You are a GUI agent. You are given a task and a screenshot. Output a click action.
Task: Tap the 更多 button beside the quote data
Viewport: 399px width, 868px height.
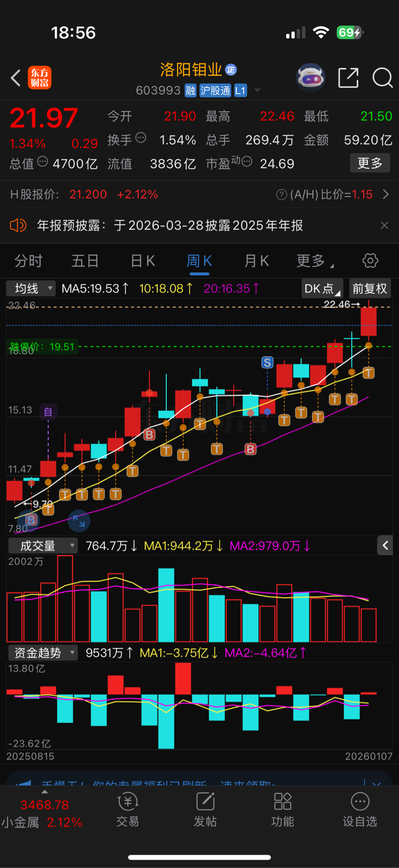(x=370, y=163)
